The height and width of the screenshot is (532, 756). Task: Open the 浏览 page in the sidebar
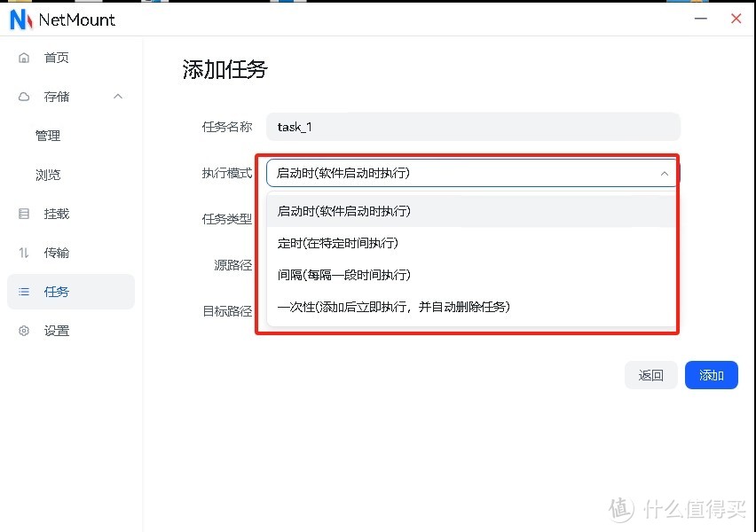click(x=48, y=174)
